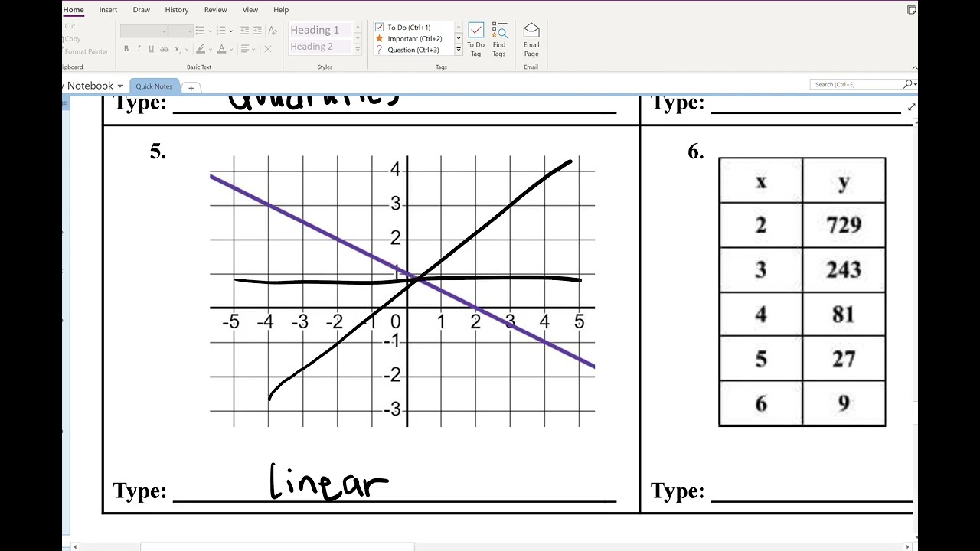Check the To Do (Ctrl+1) tag checkbox
980x551 pixels.
tap(379, 28)
